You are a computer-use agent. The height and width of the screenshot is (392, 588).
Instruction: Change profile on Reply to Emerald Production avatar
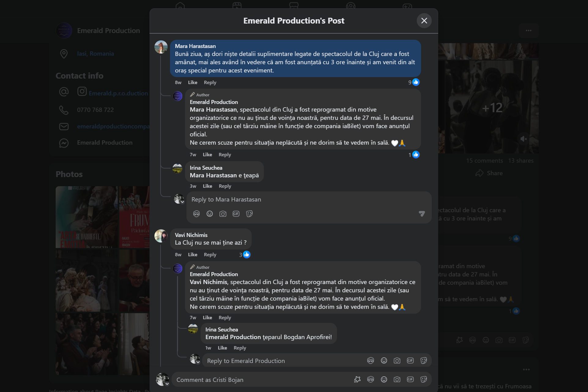click(x=198, y=362)
